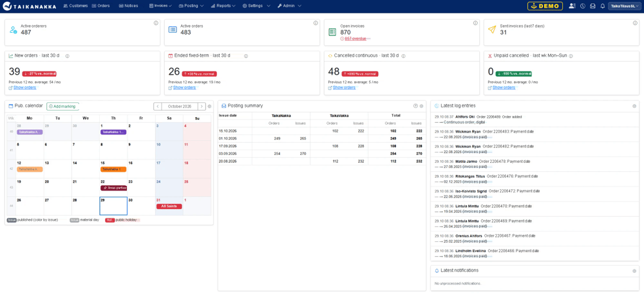Open the TaikaTilaus SL account dropdown
Screen dimensions: 644x294
coord(625,6)
